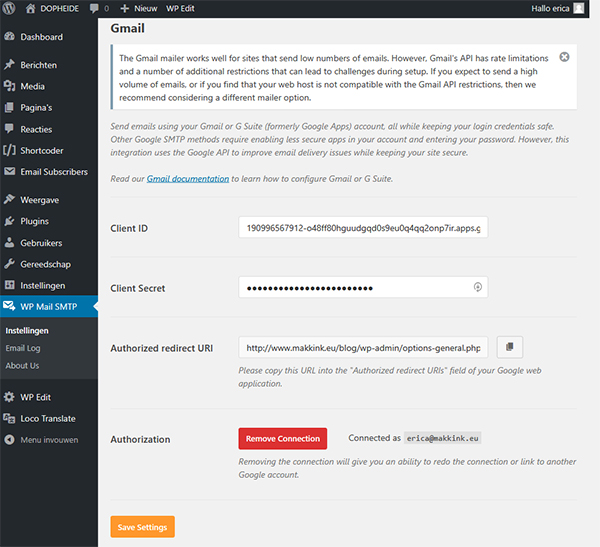Click the Berichten pin icon

pos(9,65)
